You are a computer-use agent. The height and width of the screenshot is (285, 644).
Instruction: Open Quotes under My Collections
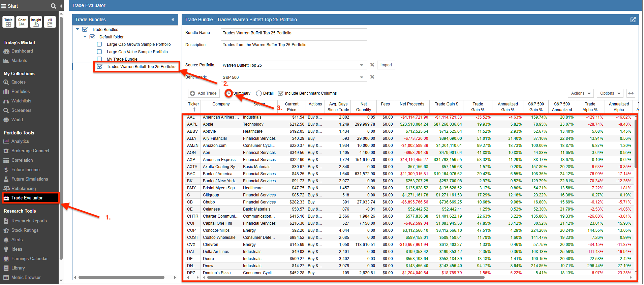pyautogui.click(x=18, y=82)
